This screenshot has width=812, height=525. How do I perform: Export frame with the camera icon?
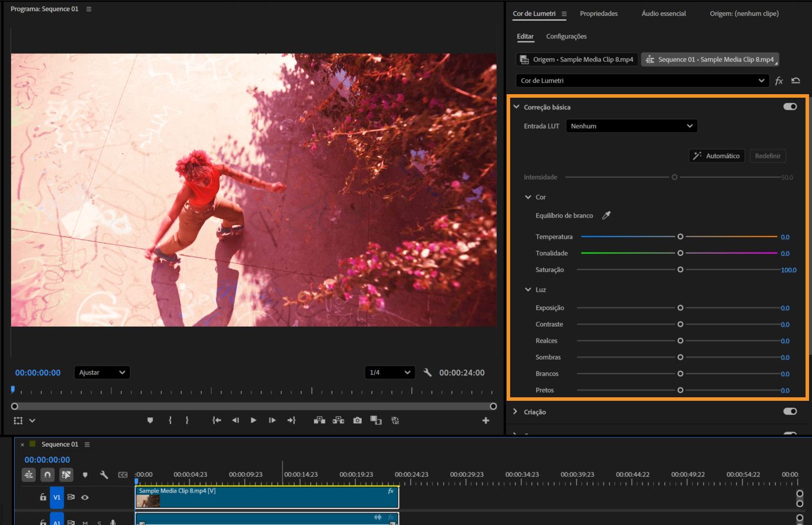click(x=357, y=420)
